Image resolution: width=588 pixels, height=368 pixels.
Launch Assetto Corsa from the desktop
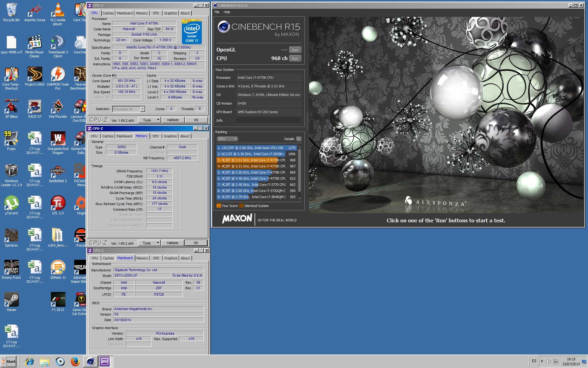point(35,11)
